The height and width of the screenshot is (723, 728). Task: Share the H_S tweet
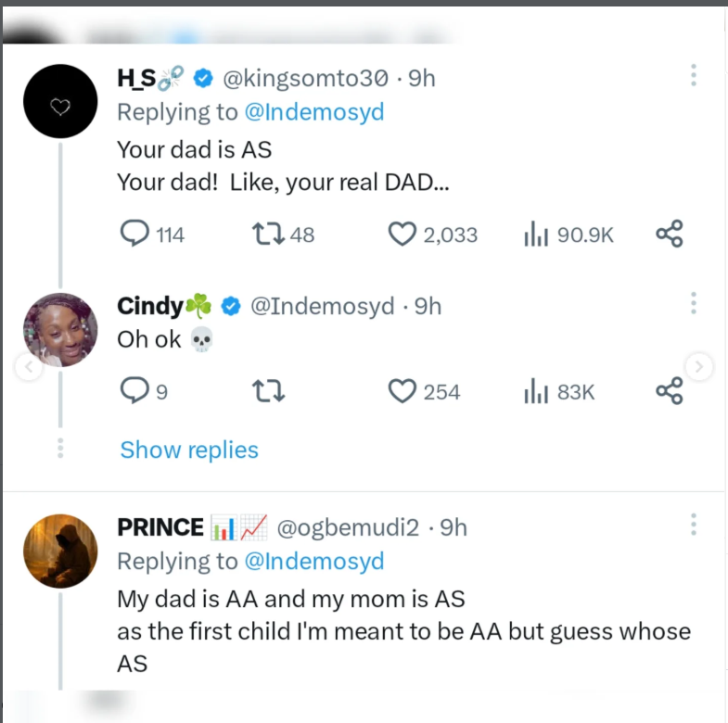[x=669, y=235]
